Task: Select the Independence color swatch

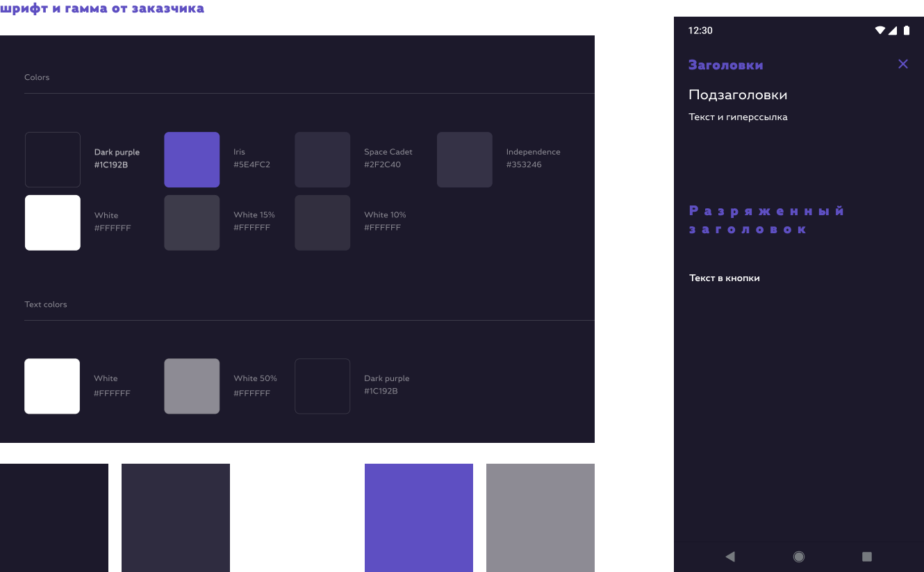Action: 465,160
